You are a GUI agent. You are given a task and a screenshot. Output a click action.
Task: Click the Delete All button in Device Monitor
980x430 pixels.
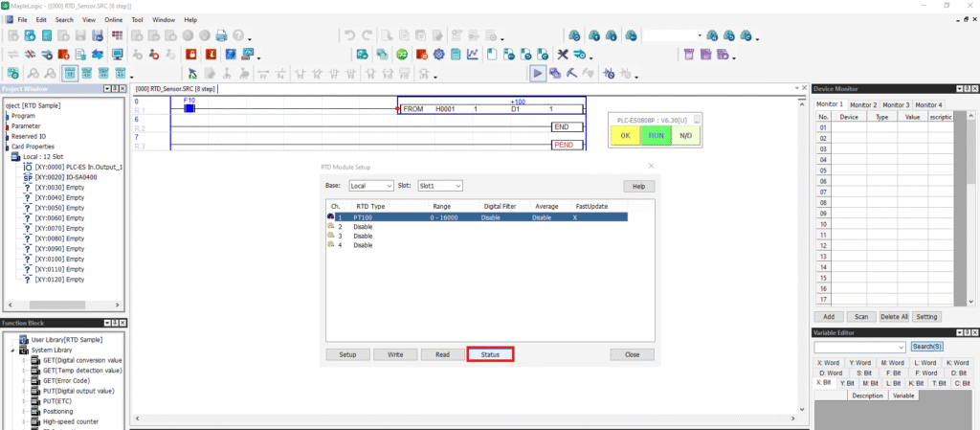coord(894,317)
